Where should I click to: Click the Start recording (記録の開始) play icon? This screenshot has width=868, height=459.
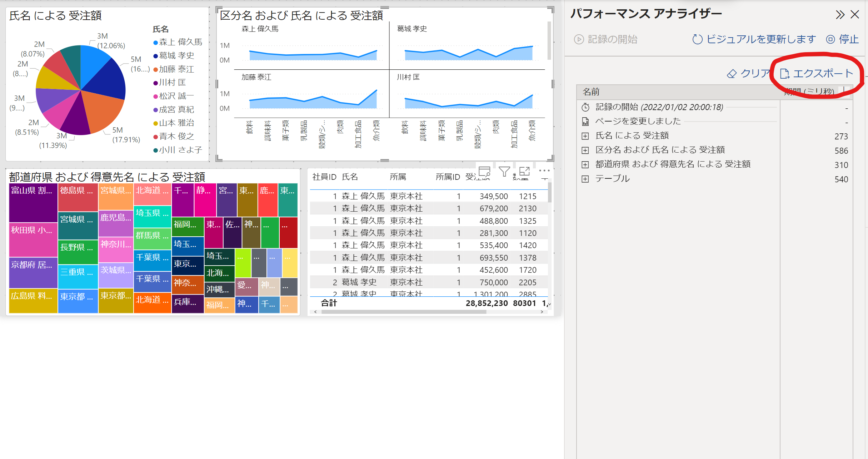click(579, 39)
